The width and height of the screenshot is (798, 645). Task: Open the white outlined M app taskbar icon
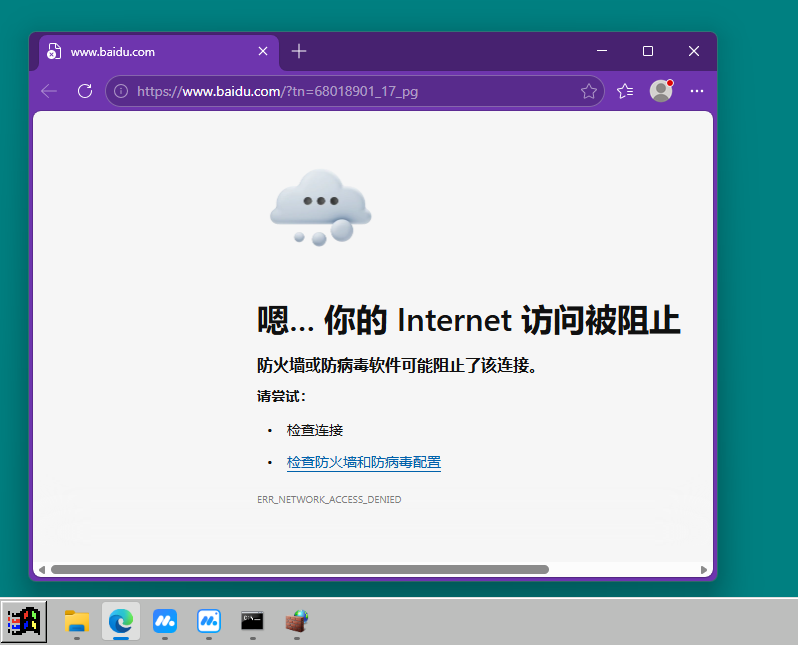pyautogui.click(x=209, y=622)
